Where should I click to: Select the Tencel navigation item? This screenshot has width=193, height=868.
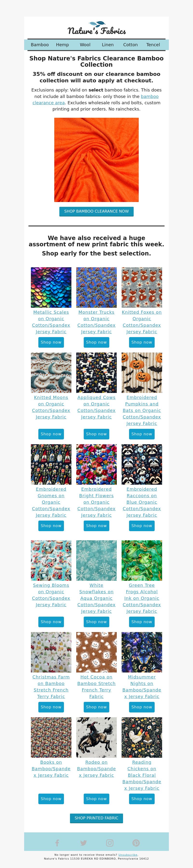click(x=153, y=45)
